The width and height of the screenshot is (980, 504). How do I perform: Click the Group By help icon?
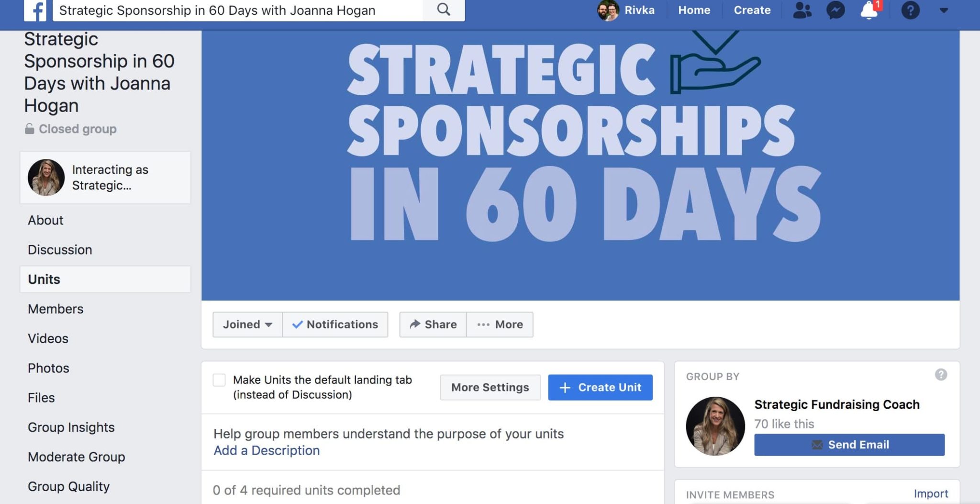(941, 375)
